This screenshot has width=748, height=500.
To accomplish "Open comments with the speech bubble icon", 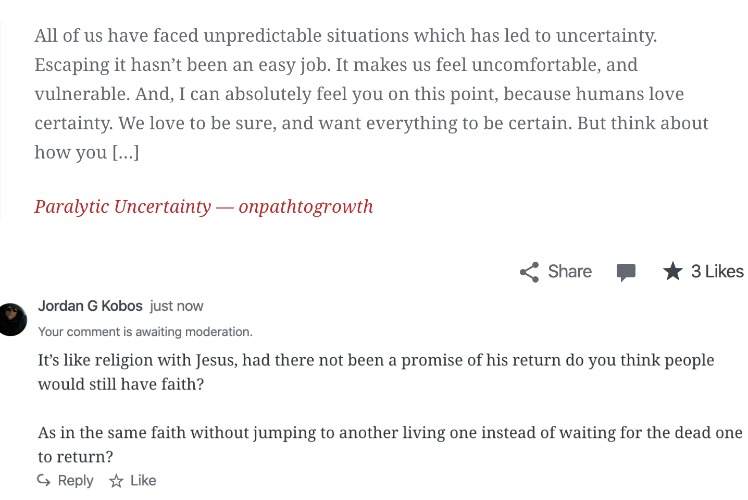I will point(626,272).
